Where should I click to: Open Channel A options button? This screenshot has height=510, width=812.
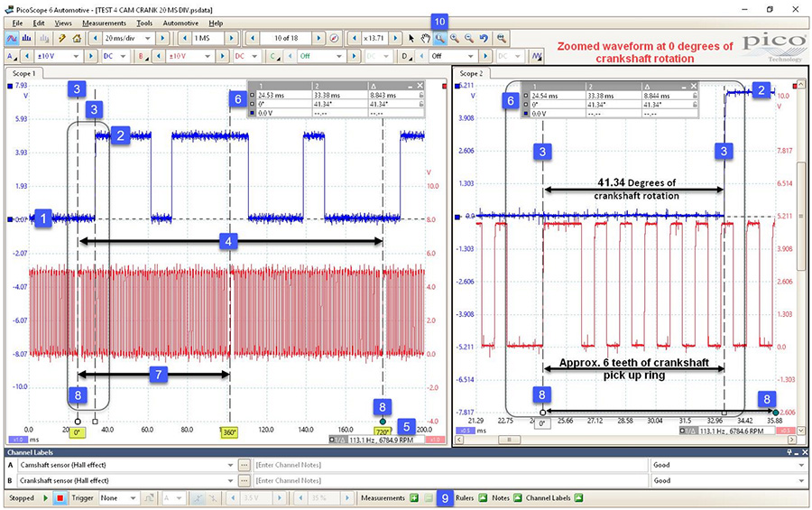12,56
